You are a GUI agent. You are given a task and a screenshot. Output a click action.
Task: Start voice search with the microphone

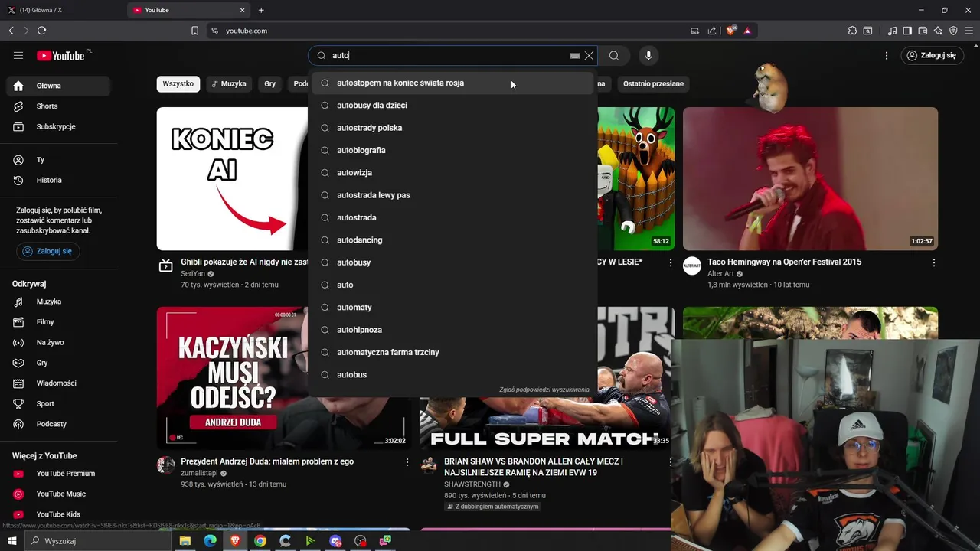click(648, 56)
